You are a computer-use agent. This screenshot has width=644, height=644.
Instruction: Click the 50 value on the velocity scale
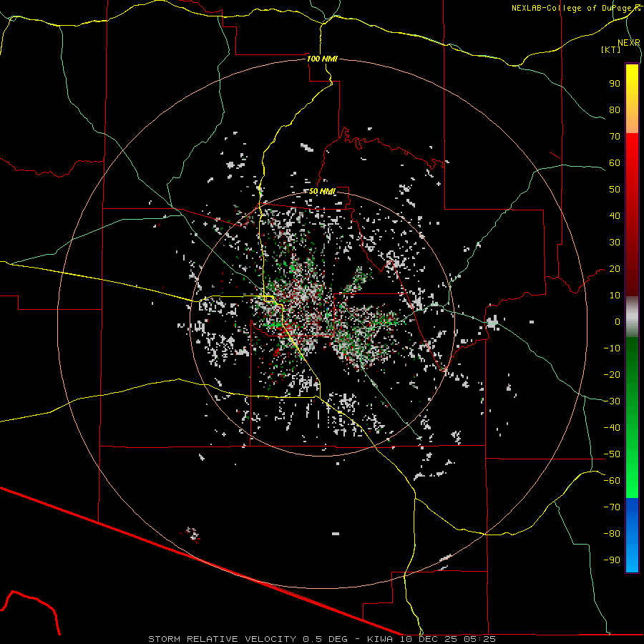(x=615, y=190)
